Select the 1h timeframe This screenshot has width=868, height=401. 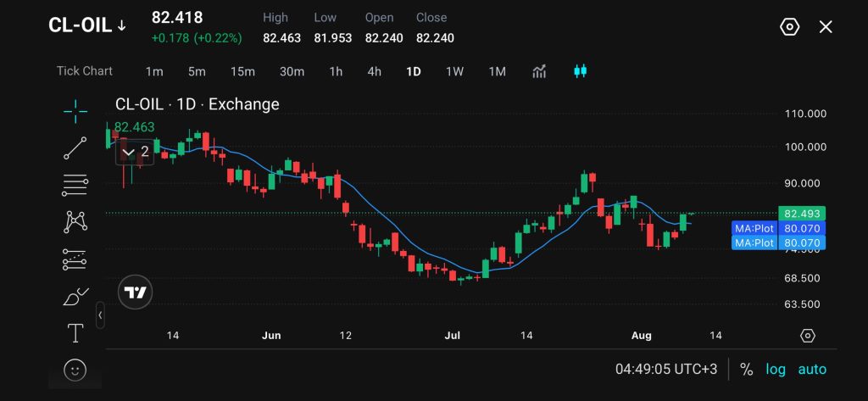click(336, 71)
